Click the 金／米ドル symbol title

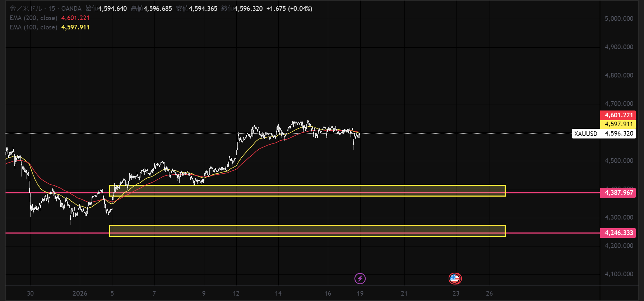[26, 9]
